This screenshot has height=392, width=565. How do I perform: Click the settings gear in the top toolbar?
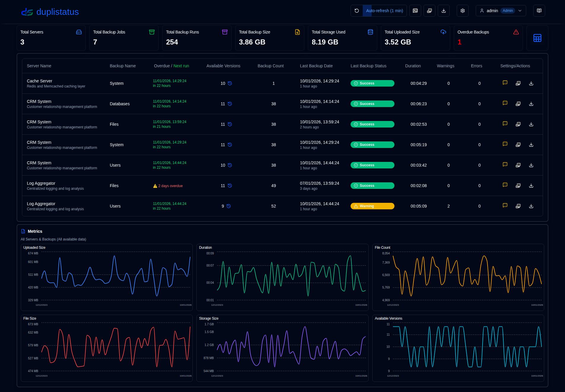tap(462, 11)
